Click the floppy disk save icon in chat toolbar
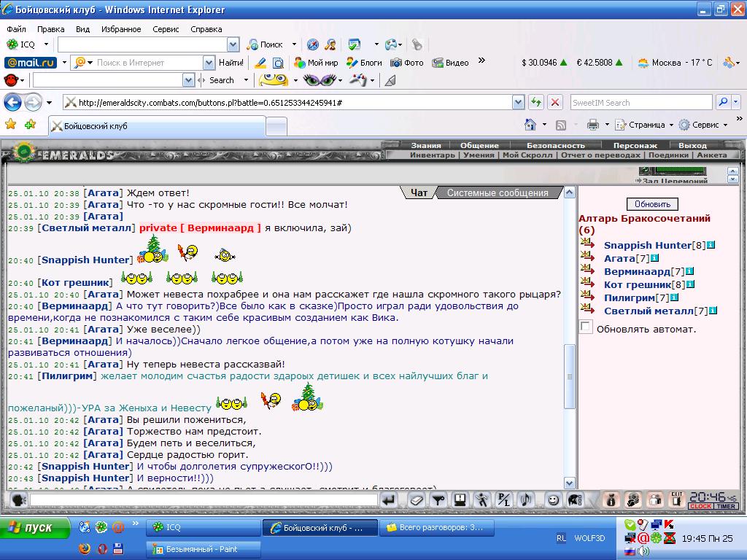Image resolution: width=747 pixels, height=560 pixels. pos(460,500)
